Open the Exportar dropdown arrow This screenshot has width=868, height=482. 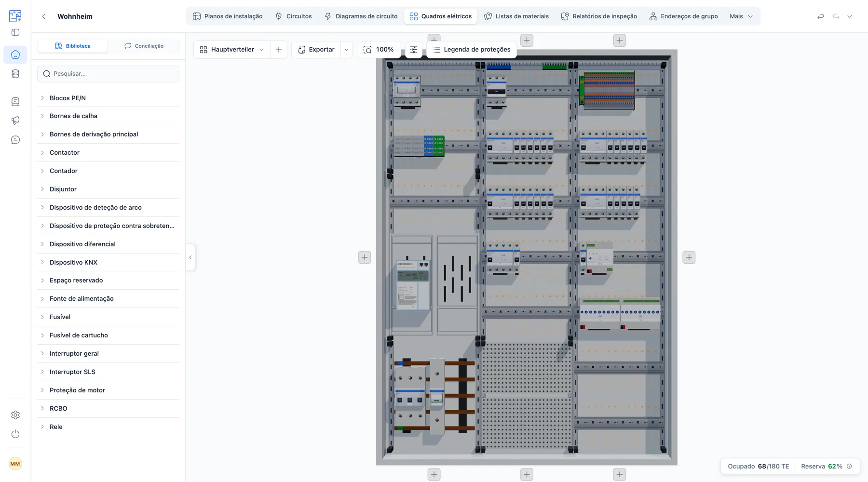pos(346,50)
